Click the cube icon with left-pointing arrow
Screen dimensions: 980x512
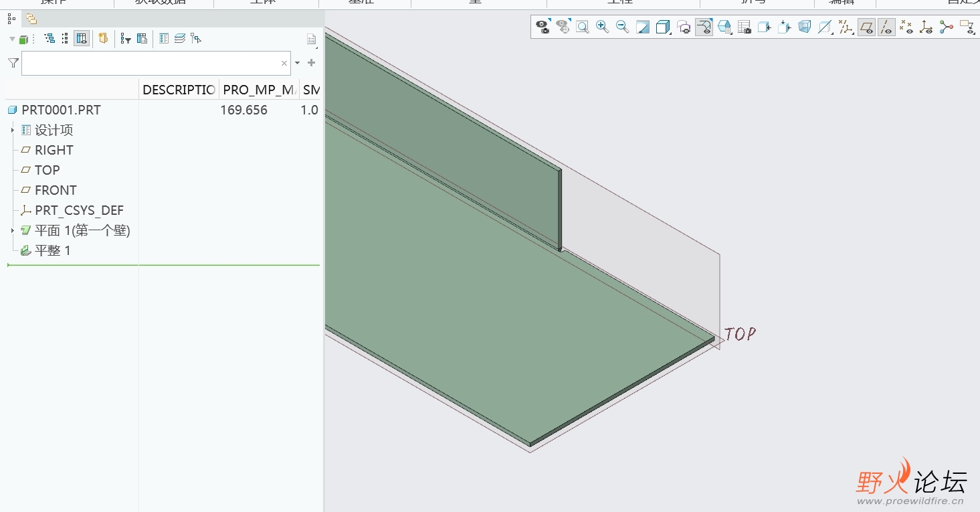765,27
